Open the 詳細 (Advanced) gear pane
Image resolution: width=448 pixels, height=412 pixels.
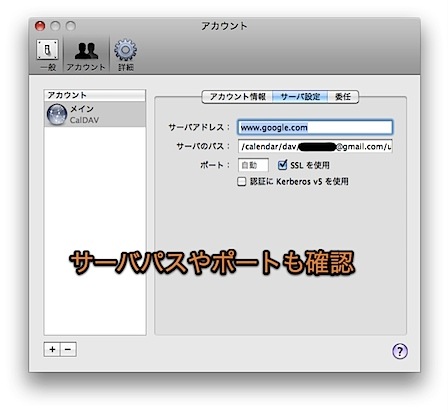pyautogui.click(x=125, y=55)
